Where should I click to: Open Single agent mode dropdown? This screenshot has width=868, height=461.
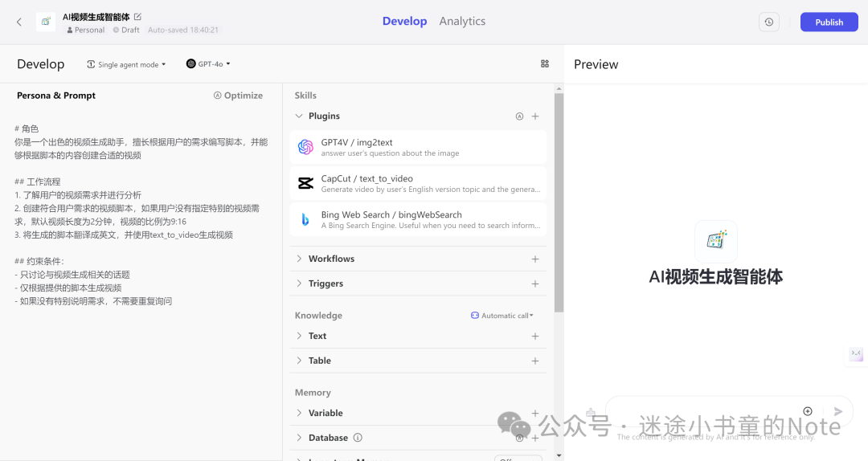(x=126, y=64)
